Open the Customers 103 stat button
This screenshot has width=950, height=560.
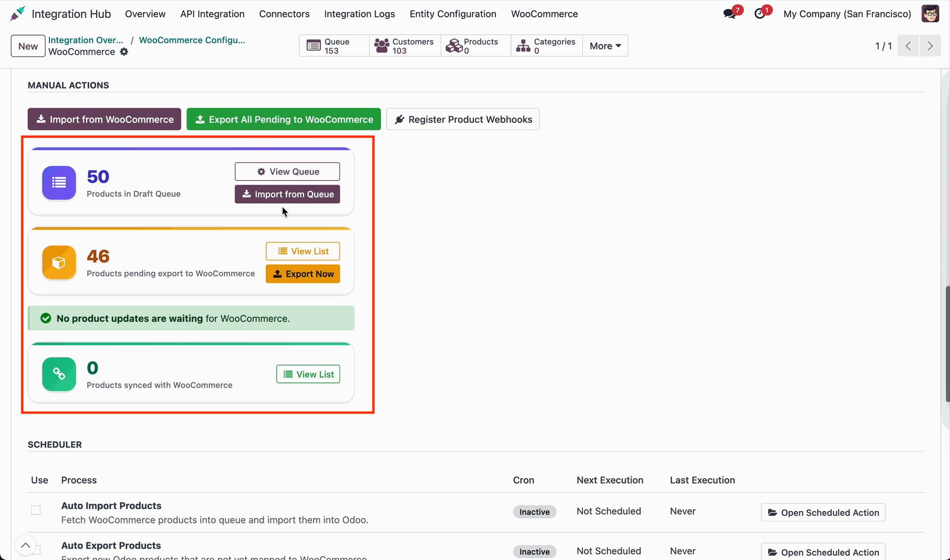405,46
